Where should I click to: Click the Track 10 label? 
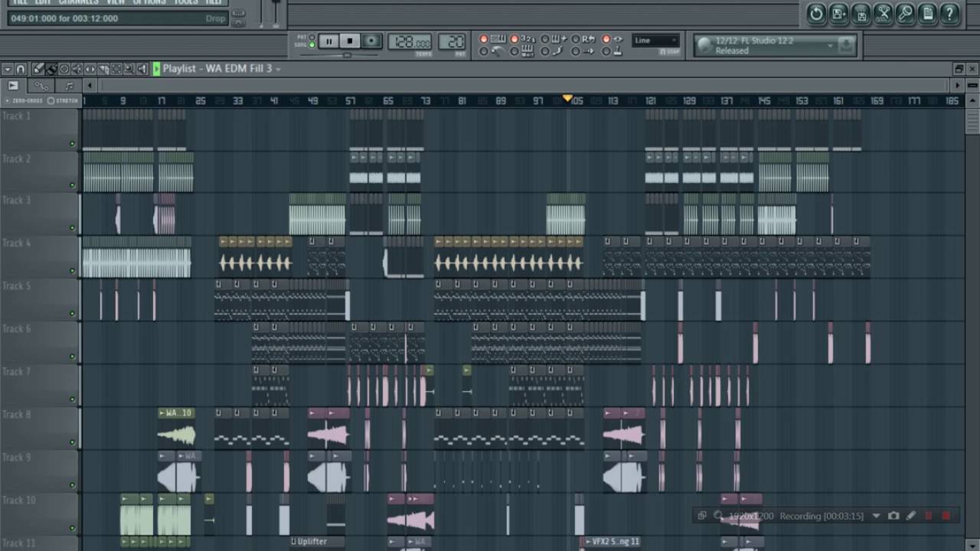pos(18,500)
